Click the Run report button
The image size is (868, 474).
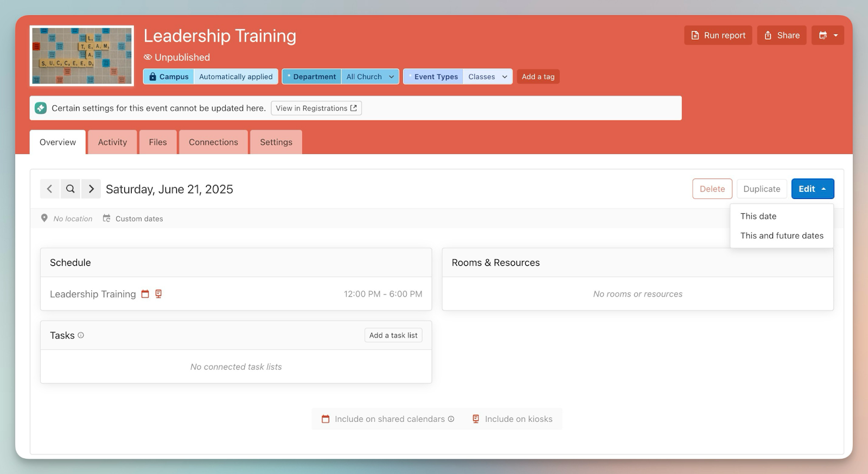pos(718,35)
